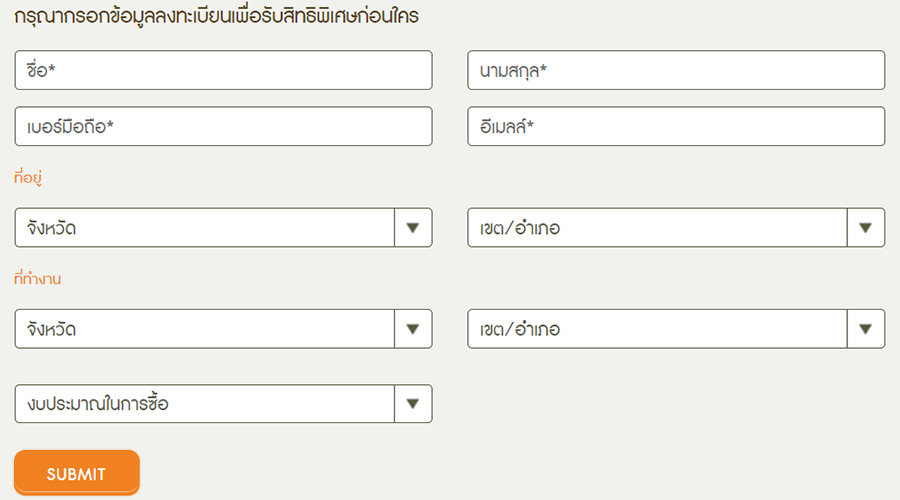Click the เบอร์มือถือ phone number field
Screen dimensions: 900x500
coord(223,127)
